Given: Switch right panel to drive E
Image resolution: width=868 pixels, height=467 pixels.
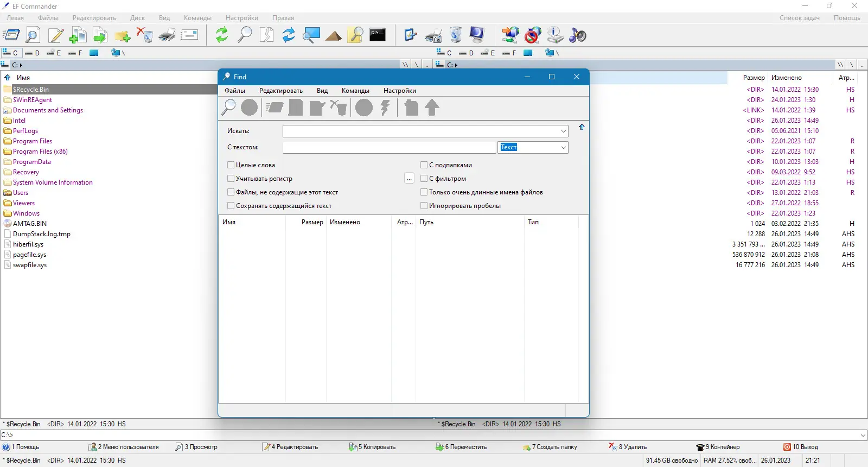Looking at the screenshot, I should 488,53.
